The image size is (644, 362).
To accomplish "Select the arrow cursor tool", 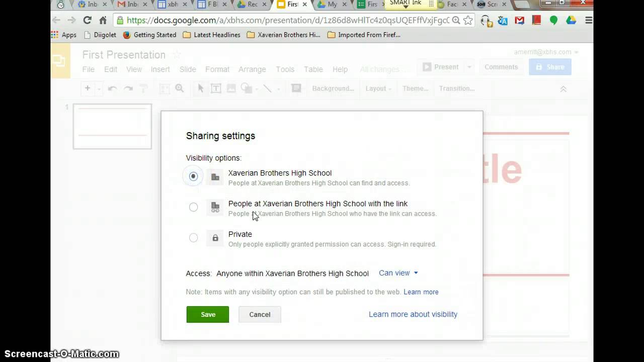I will click(x=201, y=88).
